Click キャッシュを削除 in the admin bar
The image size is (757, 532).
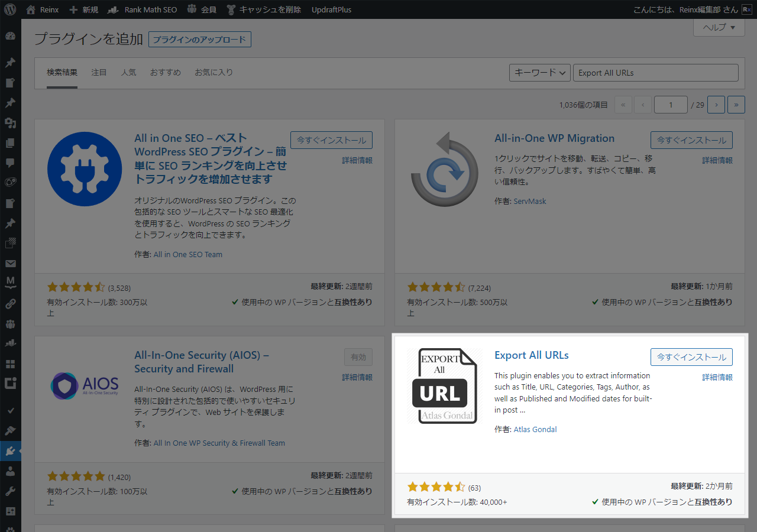coord(264,9)
